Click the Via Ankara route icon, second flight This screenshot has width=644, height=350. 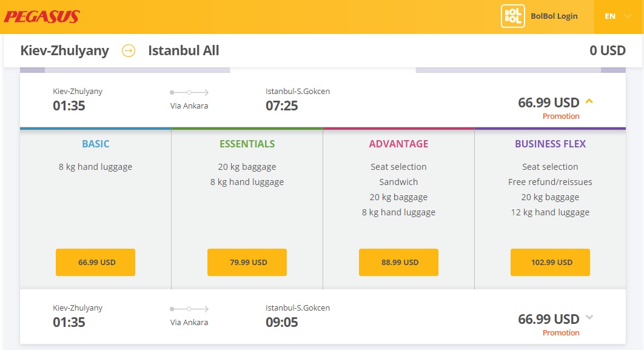point(189,309)
